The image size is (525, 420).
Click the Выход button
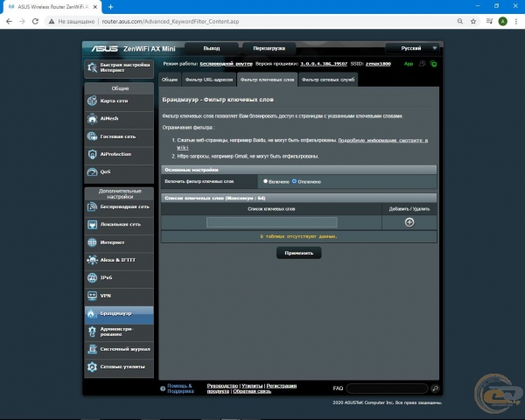point(212,48)
